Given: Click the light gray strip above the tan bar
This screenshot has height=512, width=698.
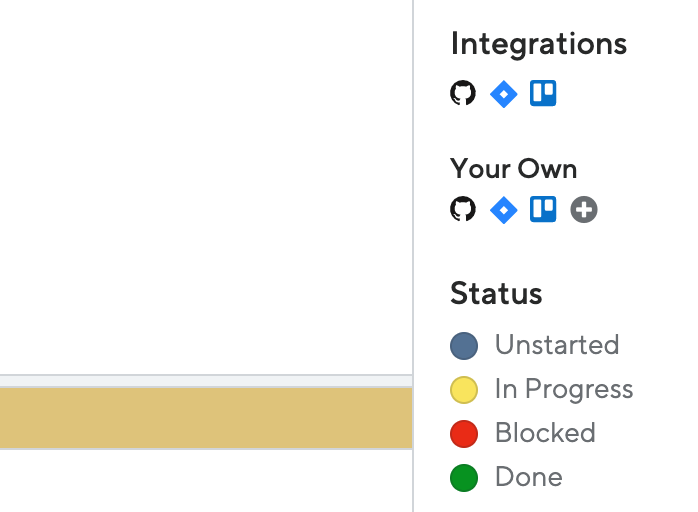Looking at the screenshot, I should [206, 381].
